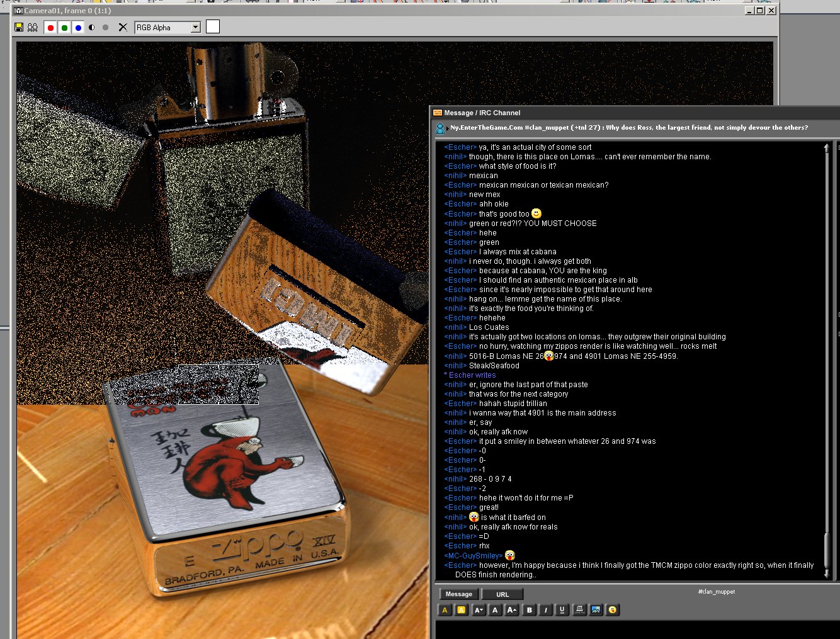Clone the virtual frame buffer window
The height and width of the screenshot is (639, 840).
tap(33, 27)
